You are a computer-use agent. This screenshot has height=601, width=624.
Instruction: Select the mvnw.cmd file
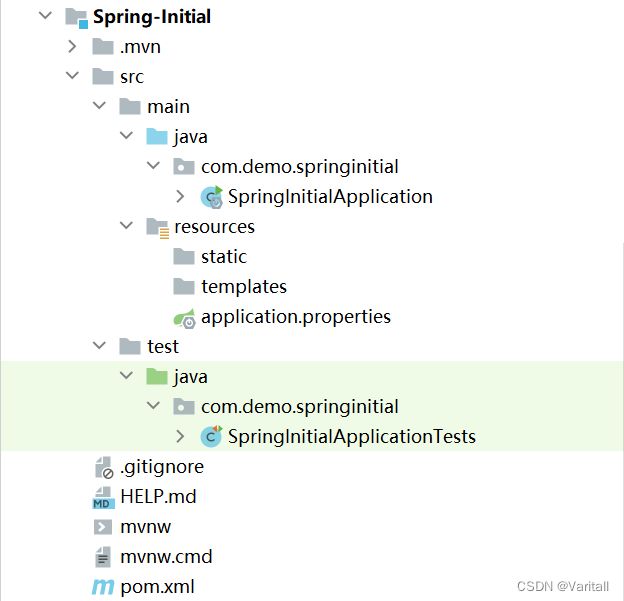click(166, 557)
